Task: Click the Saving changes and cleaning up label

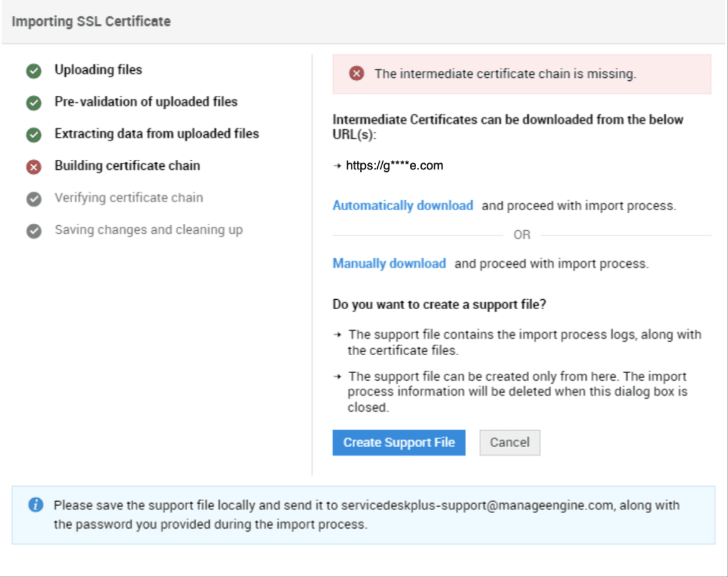Action: click(148, 230)
